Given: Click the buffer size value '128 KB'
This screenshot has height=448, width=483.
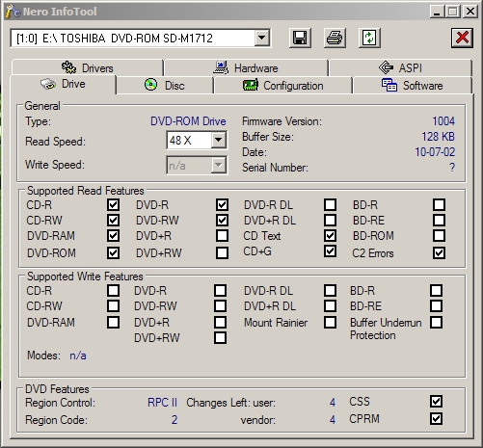Looking at the screenshot, I should (x=439, y=137).
